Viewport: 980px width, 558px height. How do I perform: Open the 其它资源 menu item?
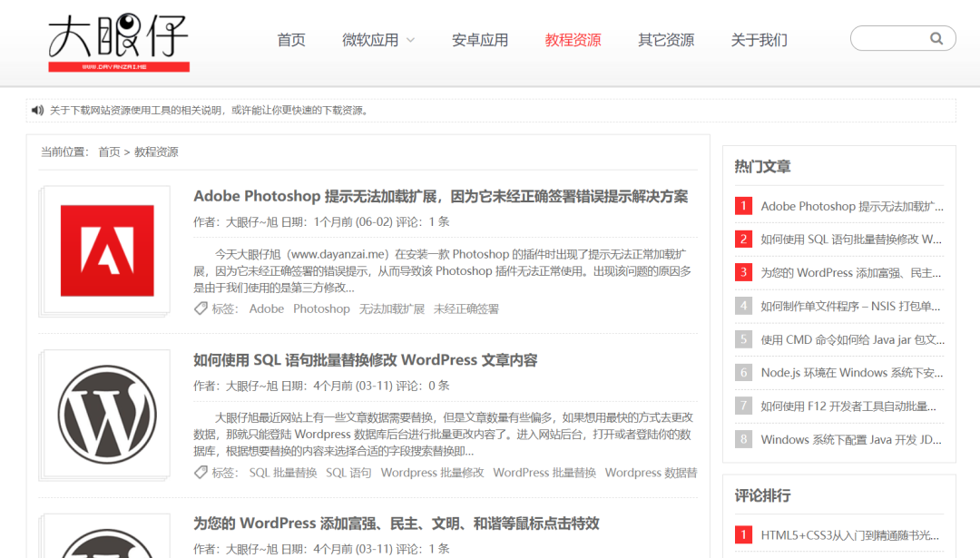click(x=666, y=40)
